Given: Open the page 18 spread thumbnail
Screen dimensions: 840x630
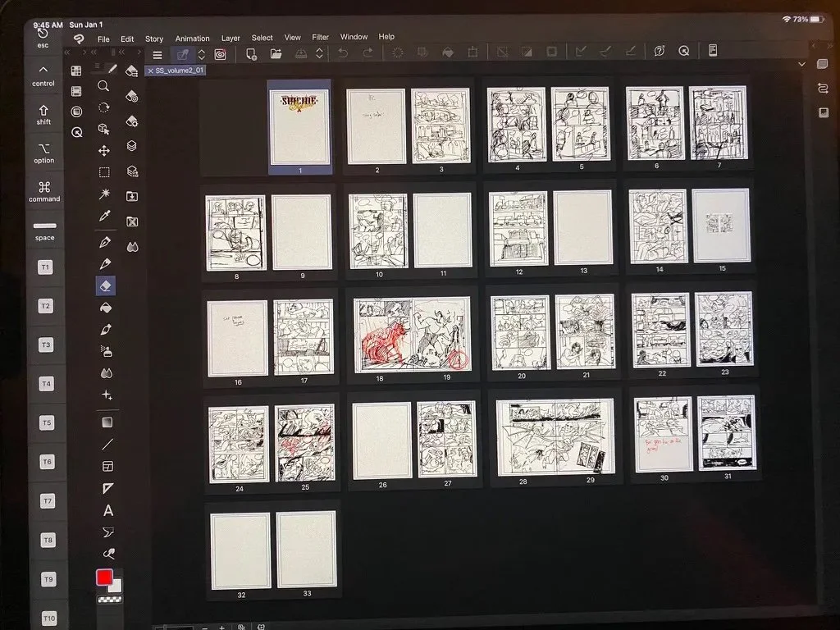Looking at the screenshot, I should pos(413,335).
